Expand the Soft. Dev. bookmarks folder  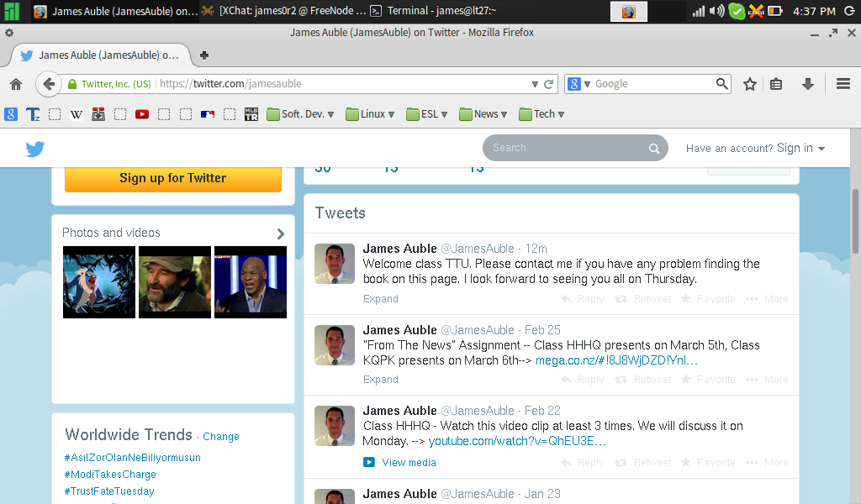(300, 114)
